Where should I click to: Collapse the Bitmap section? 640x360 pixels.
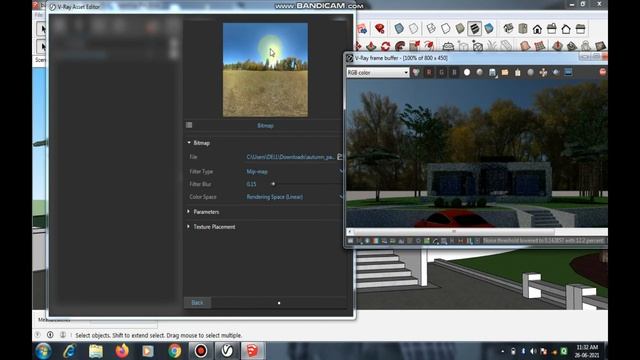(189, 143)
